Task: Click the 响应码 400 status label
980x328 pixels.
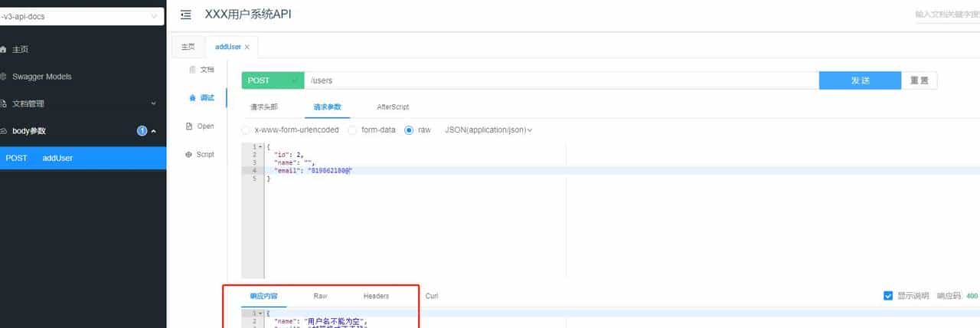Action: pyautogui.click(x=958, y=296)
